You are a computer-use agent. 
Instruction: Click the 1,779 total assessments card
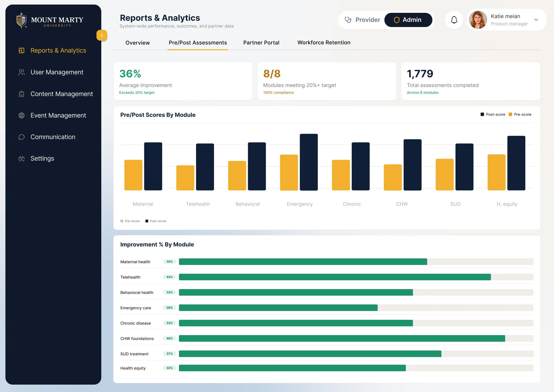[x=471, y=81]
